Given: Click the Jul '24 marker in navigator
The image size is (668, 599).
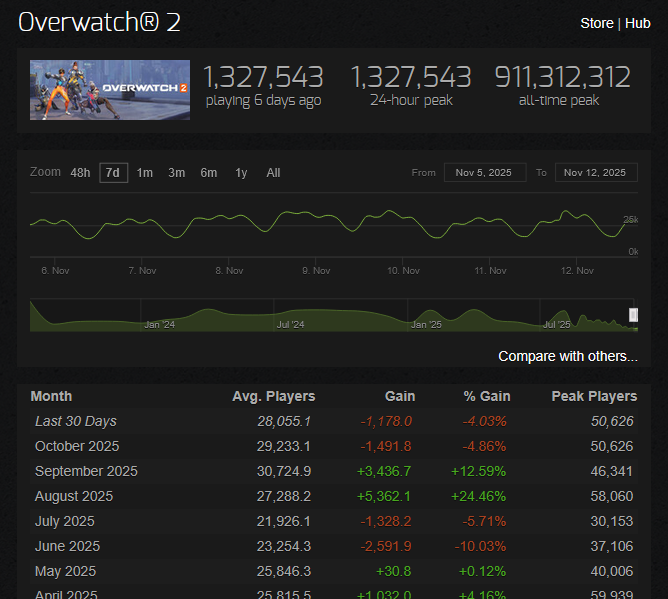Looking at the screenshot, I should [x=291, y=325].
